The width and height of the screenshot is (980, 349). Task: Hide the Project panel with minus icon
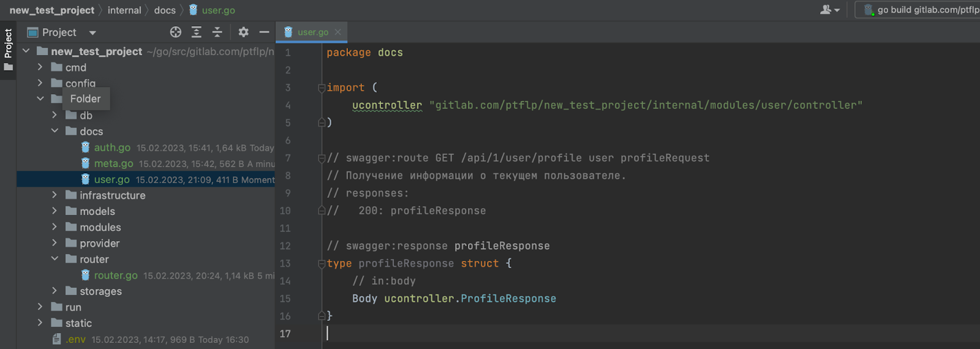point(264,32)
